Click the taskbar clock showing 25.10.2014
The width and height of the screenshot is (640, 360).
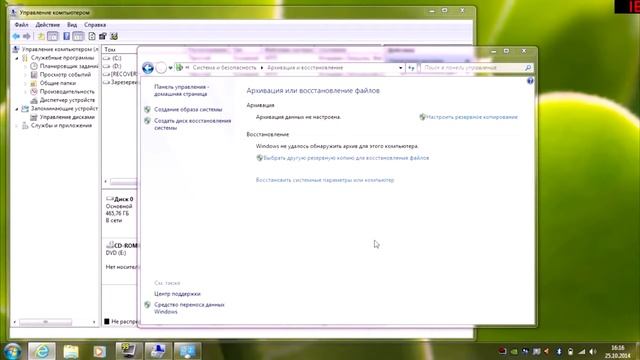point(618,351)
